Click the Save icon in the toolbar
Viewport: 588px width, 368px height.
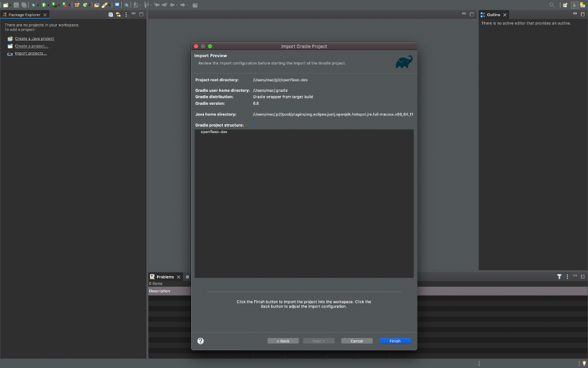(x=16, y=5)
